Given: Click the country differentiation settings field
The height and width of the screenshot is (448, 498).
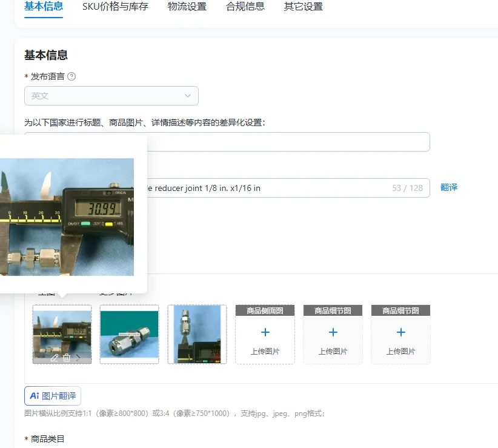Looking at the screenshot, I should pyautogui.click(x=288, y=142).
